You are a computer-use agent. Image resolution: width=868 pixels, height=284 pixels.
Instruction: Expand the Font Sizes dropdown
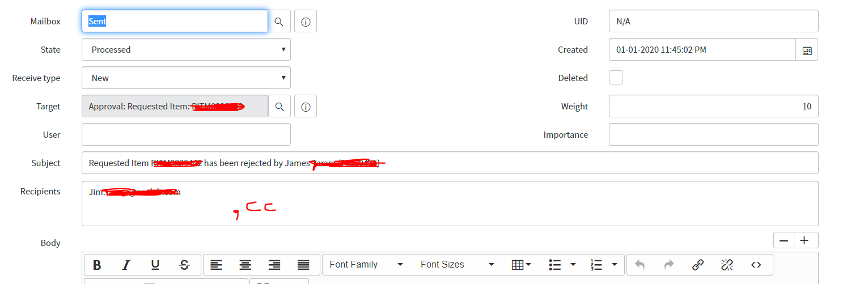click(x=458, y=265)
